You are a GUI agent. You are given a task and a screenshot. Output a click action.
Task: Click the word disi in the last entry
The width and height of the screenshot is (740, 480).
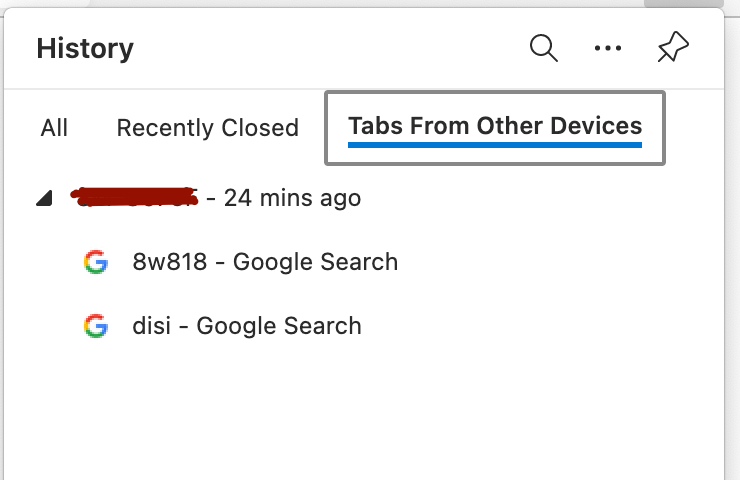point(151,326)
